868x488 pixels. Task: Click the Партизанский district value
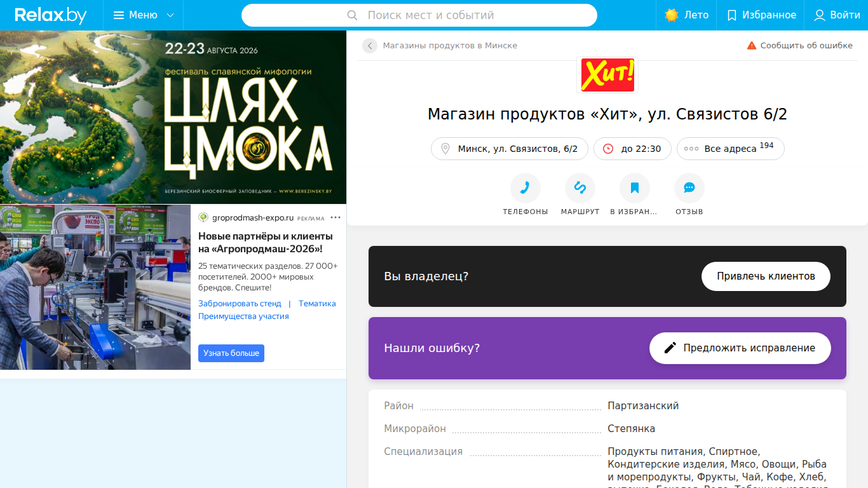(x=643, y=405)
